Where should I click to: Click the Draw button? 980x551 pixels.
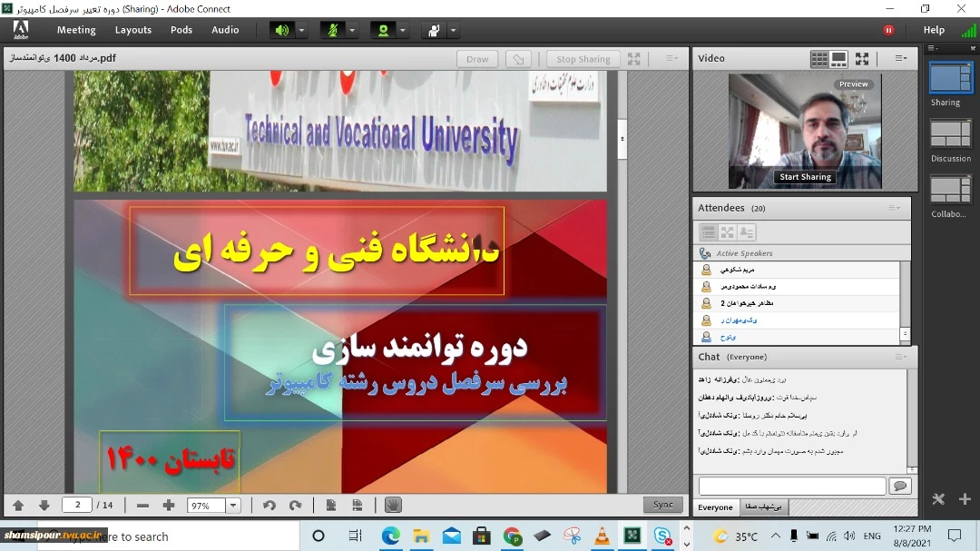[x=477, y=59]
